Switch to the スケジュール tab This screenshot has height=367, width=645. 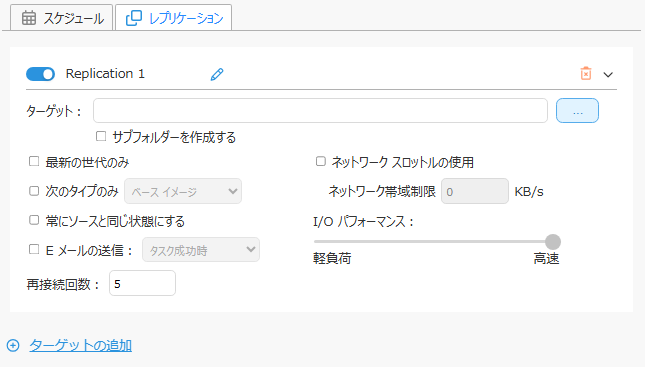[62, 18]
